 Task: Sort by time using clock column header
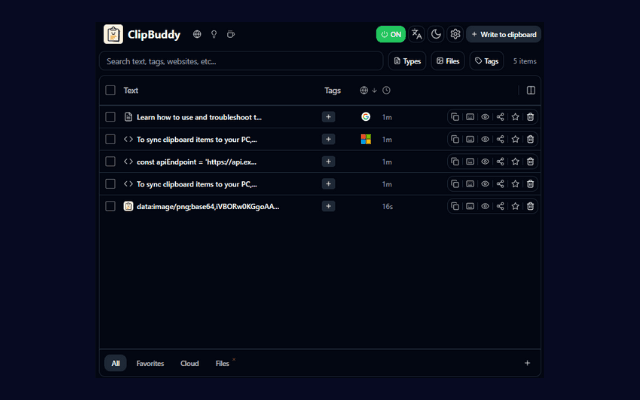[386, 90]
